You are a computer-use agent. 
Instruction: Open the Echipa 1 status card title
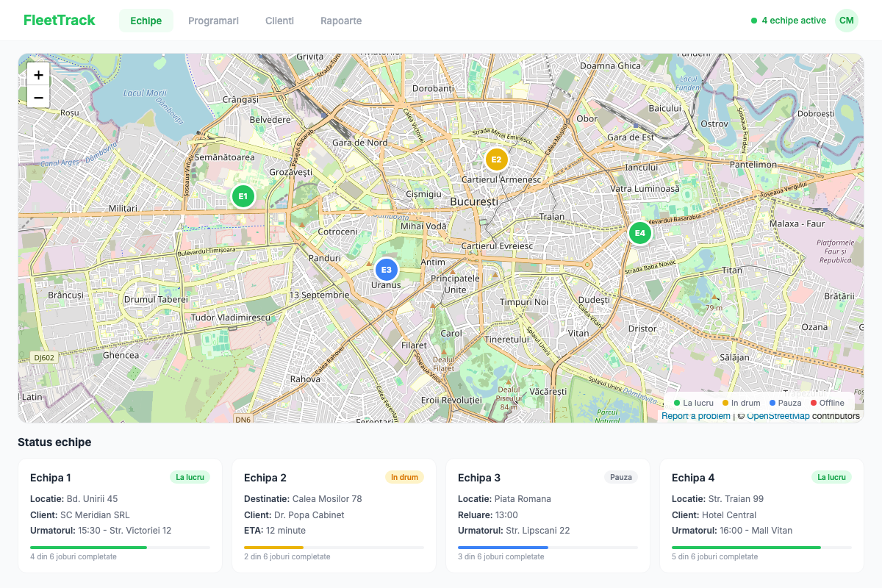pyautogui.click(x=51, y=478)
